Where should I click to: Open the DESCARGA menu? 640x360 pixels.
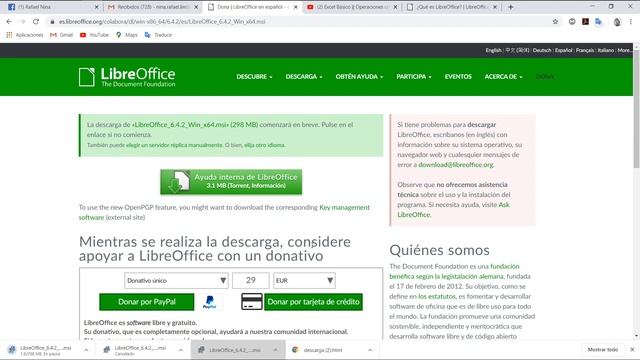point(304,77)
